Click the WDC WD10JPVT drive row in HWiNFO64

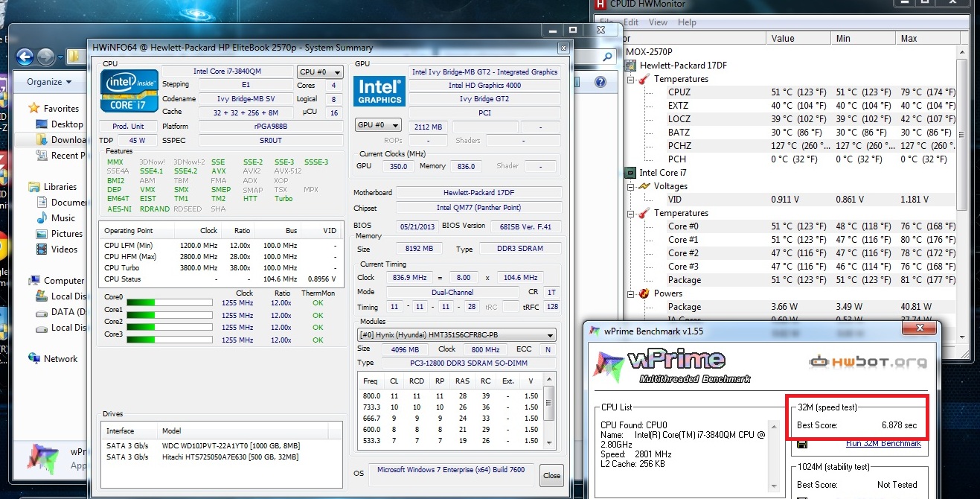coord(222,445)
